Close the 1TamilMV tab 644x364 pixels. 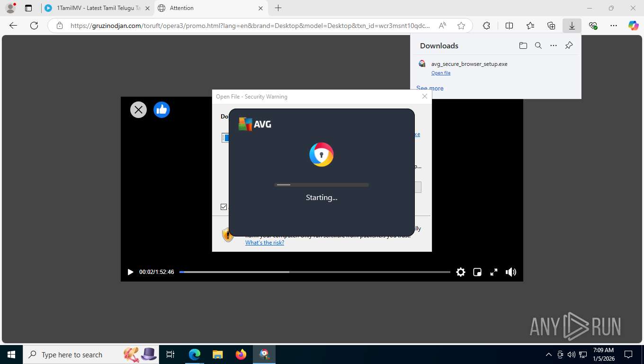147,8
